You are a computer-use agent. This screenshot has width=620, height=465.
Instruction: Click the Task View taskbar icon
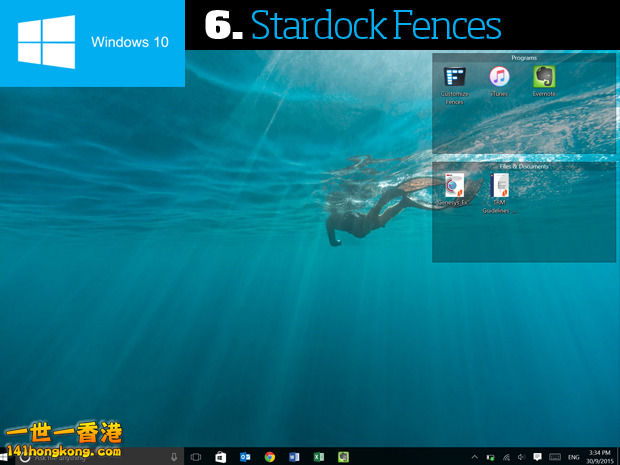pyautogui.click(x=196, y=457)
